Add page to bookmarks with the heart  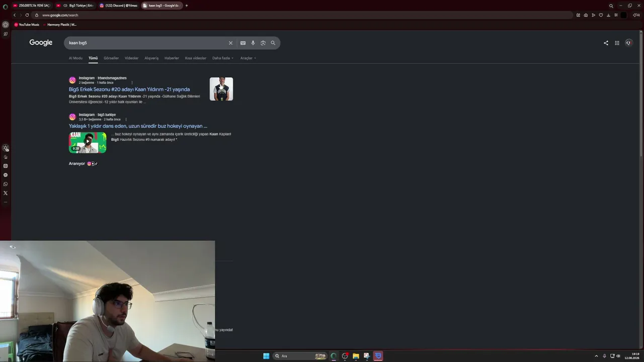coord(601,15)
